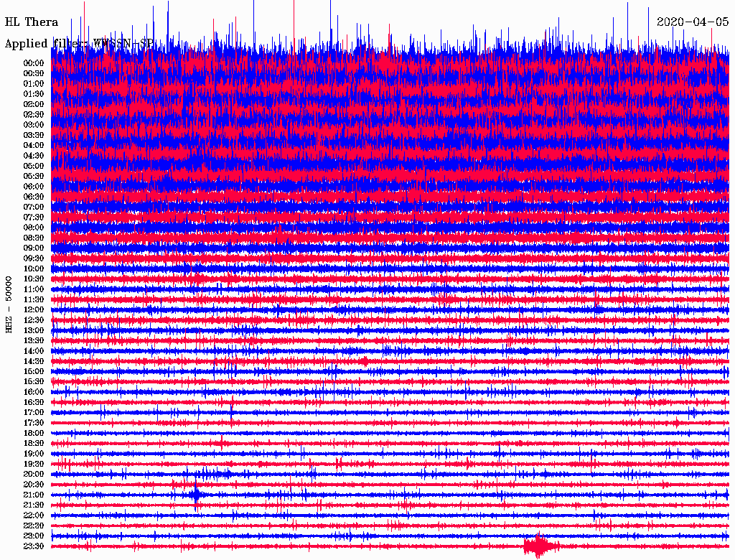The height and width of the screenshot is (560, 735).
Task: Click the 01:00 time label
Action: [34, 83]
